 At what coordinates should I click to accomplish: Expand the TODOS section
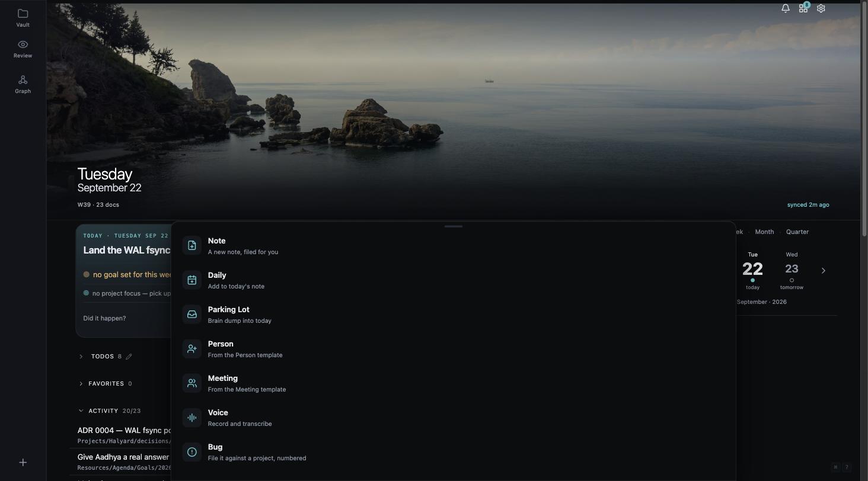81,357
